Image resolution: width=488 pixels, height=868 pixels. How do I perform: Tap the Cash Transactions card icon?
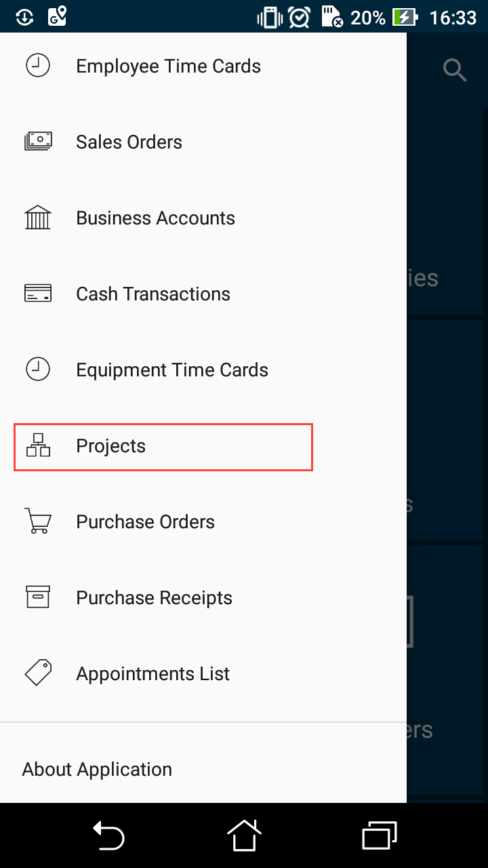click(38, 294)
